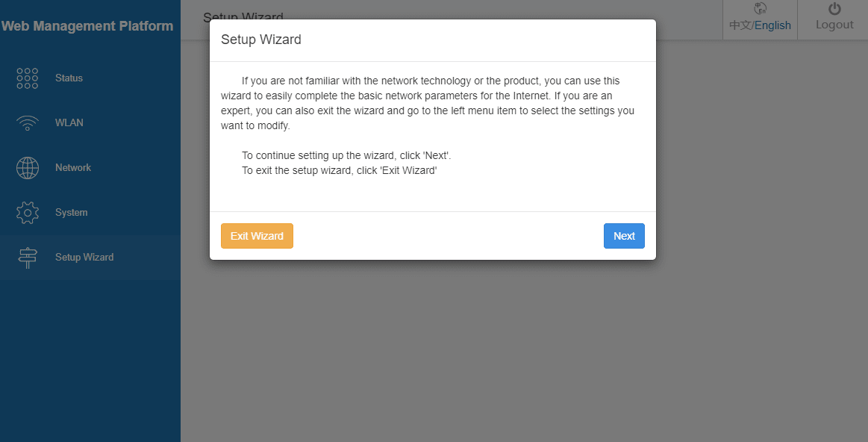Open the WLAN menu label
The image size is (868, 442).
point(69,123)
